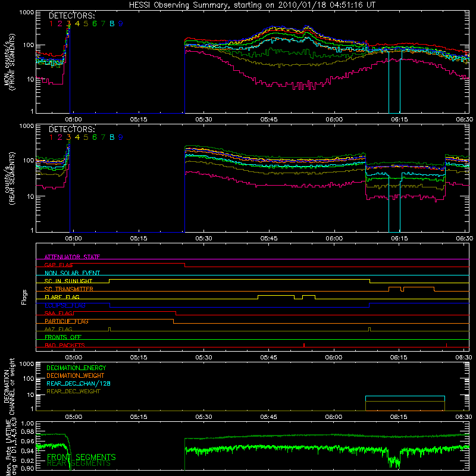This screenshot has height=476, width=476.
Task: Select DETECTORS: legend heading in front segments plot
Action: [x=71, y=15]
